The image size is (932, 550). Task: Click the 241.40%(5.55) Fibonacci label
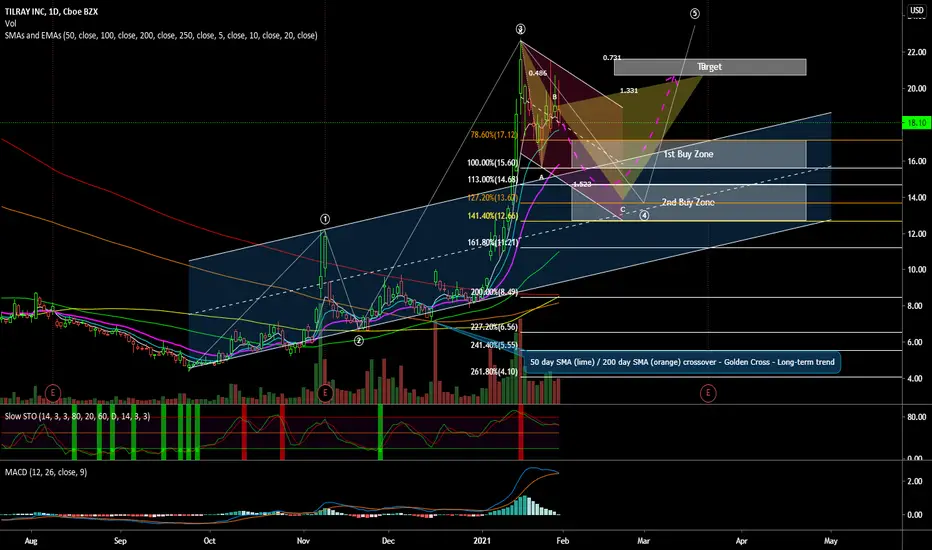point(494,345)
